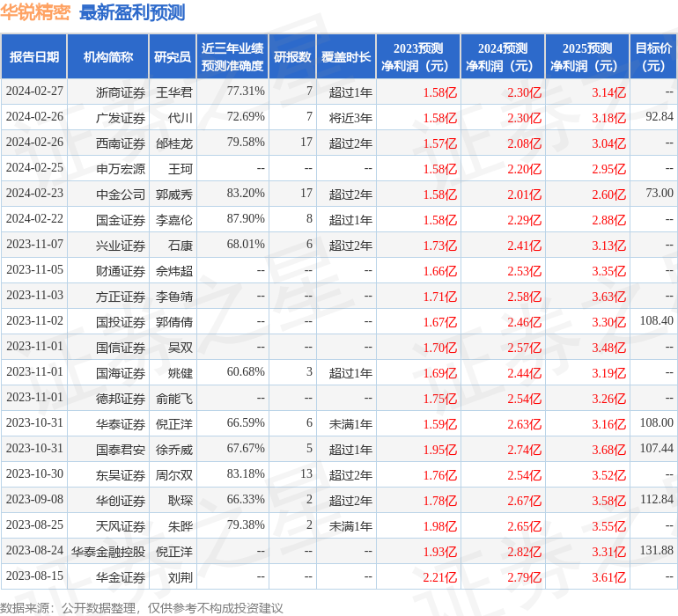Screen dimensions: 678x616
Task: Click the 2023-08-15 report date
Action: tap(34, 576)
